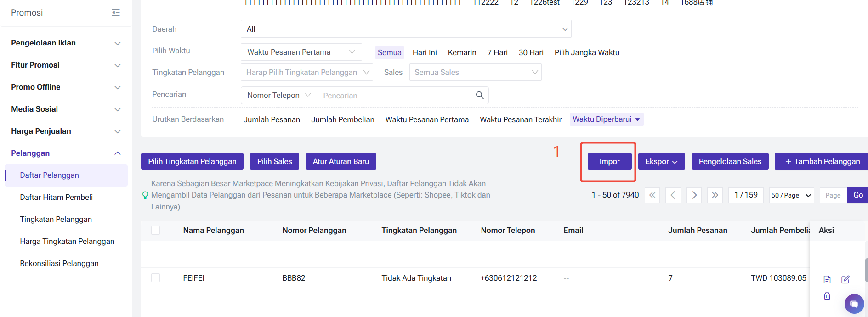868x317 pixels.
Task: Go to the next page arrow
Action: 694,195
